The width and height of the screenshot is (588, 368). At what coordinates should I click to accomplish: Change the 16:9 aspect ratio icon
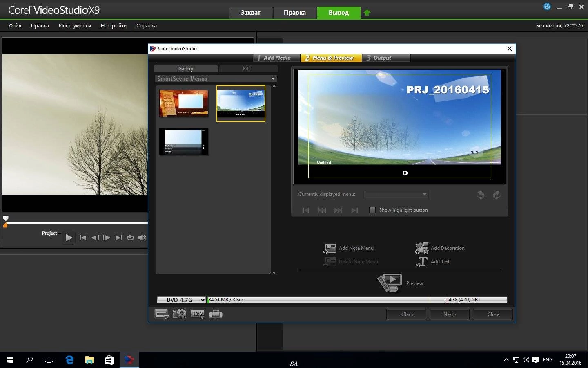(x=198, y=314)
